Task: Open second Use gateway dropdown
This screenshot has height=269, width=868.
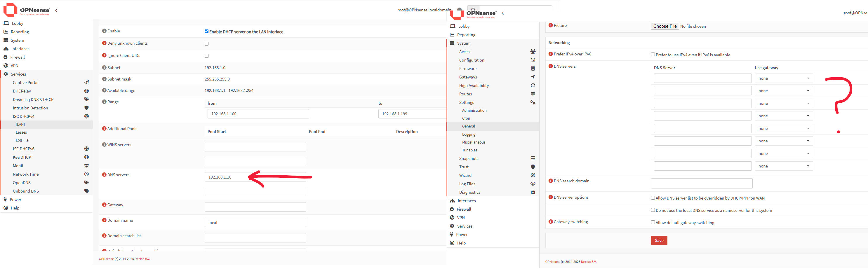Action: [x=783, y=90]
